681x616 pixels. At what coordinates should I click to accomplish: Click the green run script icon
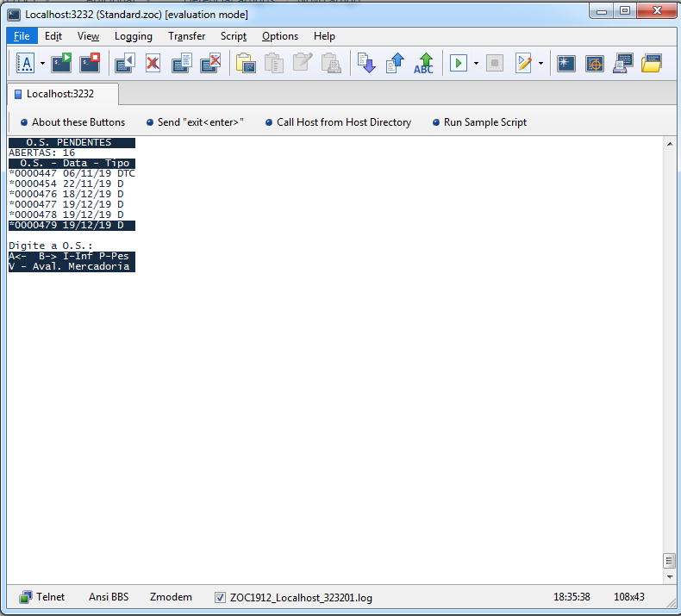[x=459, y=64]
